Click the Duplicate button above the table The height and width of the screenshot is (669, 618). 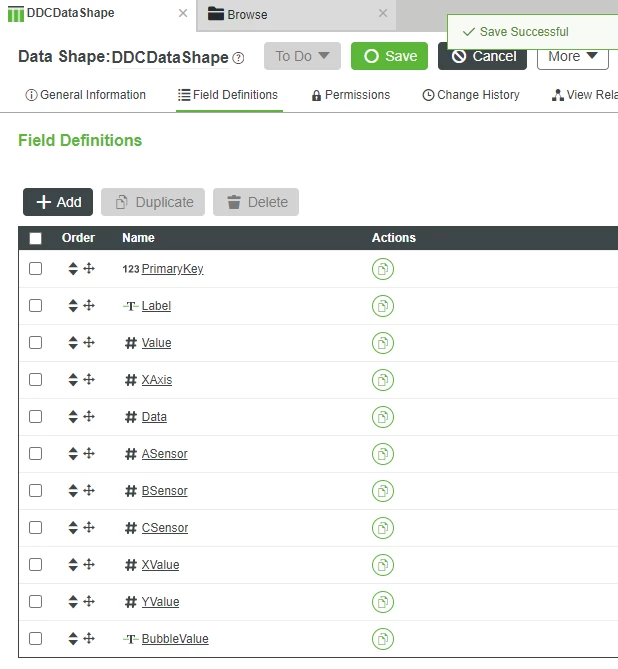click(x=153, y=202)
